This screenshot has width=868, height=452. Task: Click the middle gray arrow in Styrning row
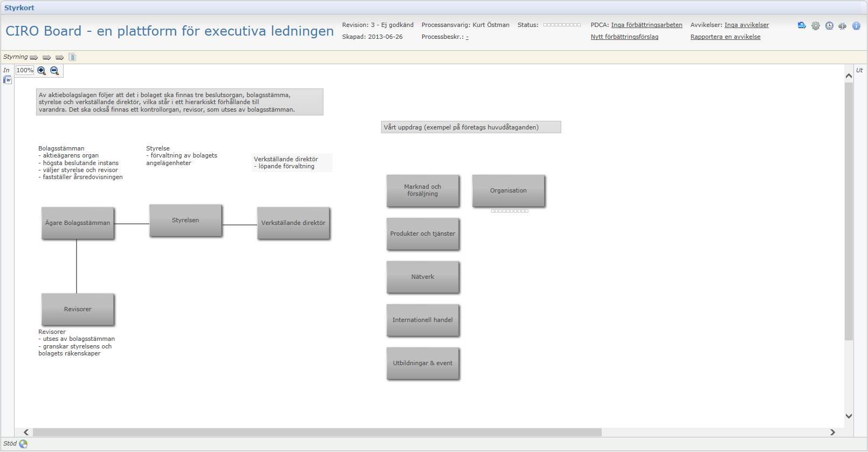(47, 57)
